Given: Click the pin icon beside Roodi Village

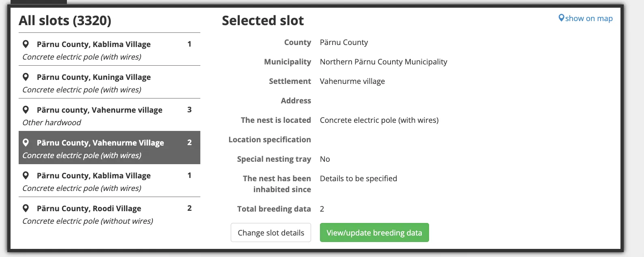Looking at the screenshot, I should click(26, 208).
